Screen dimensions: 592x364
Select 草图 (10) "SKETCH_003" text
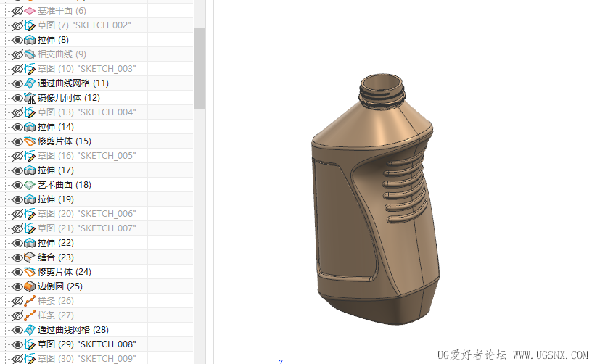pyautogui.click(x=87, y=69)
